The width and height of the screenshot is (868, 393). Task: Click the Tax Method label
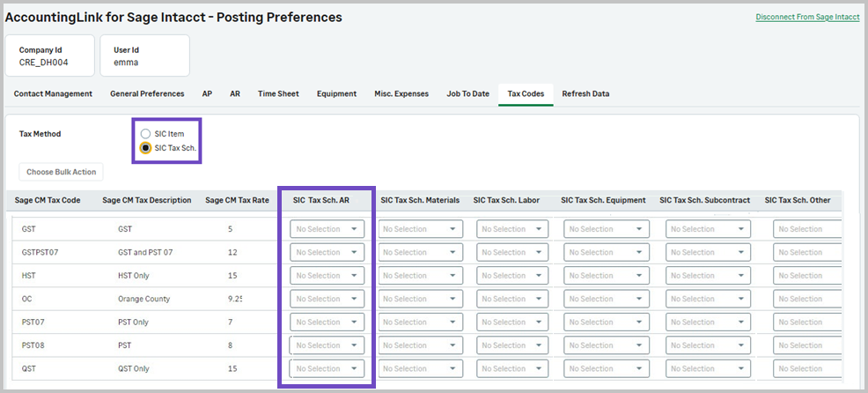tap(40, 134)
